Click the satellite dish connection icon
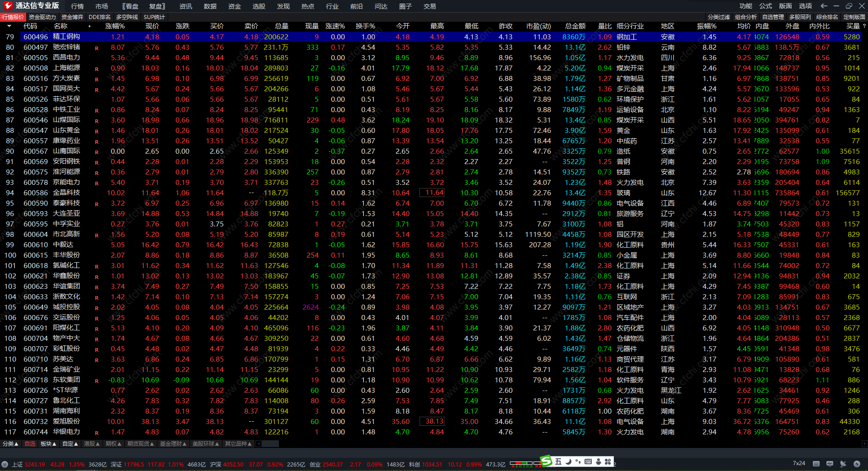Image resolution: width=868 pixels, height=471 pixels. click(843, 464)
